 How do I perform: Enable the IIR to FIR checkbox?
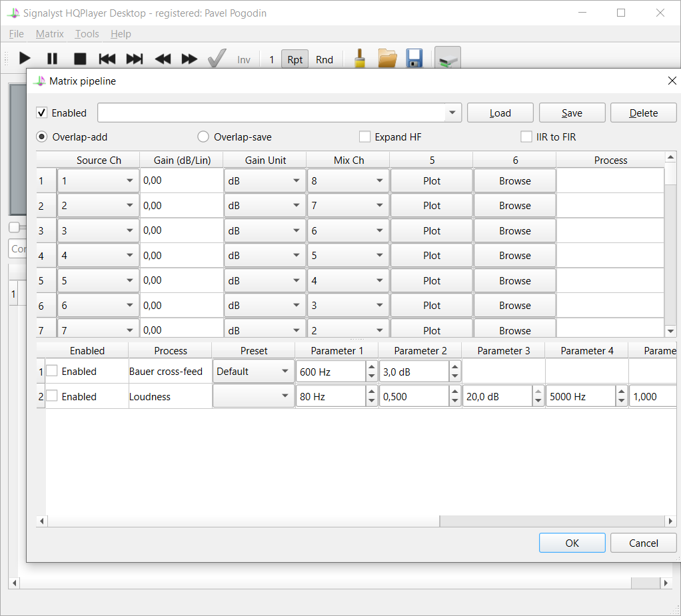pos(526,137)
